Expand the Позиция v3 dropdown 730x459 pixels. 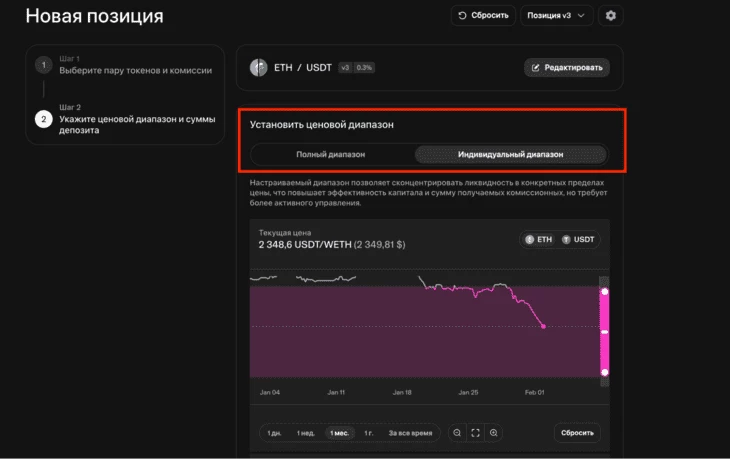coord(556,16)
